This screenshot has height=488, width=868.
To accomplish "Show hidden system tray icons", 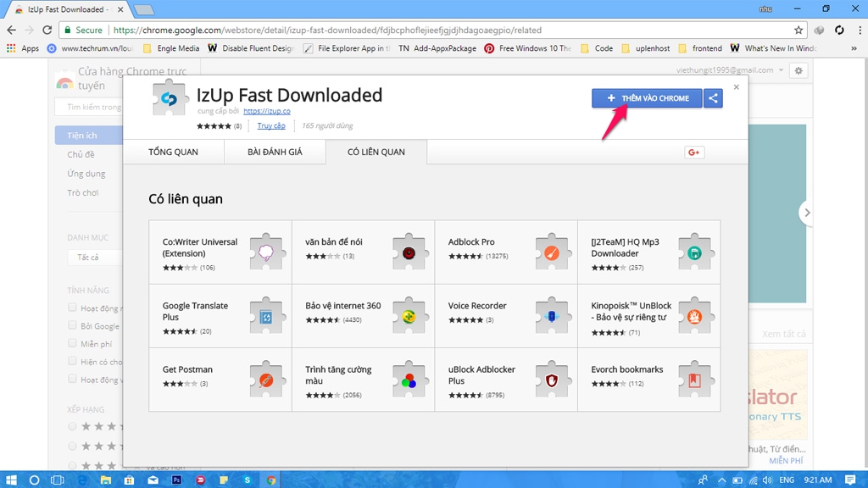I will click(722, 480).
